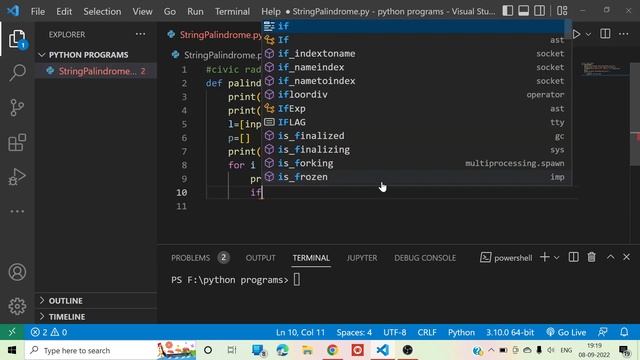Open the Accounts menu icon
The image size is (640, 360).
point(17,272)
